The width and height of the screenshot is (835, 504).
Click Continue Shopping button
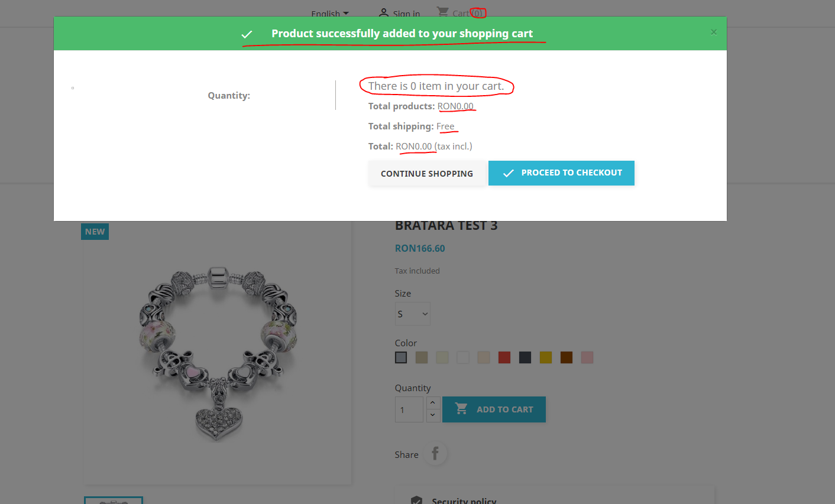point(427,174)
